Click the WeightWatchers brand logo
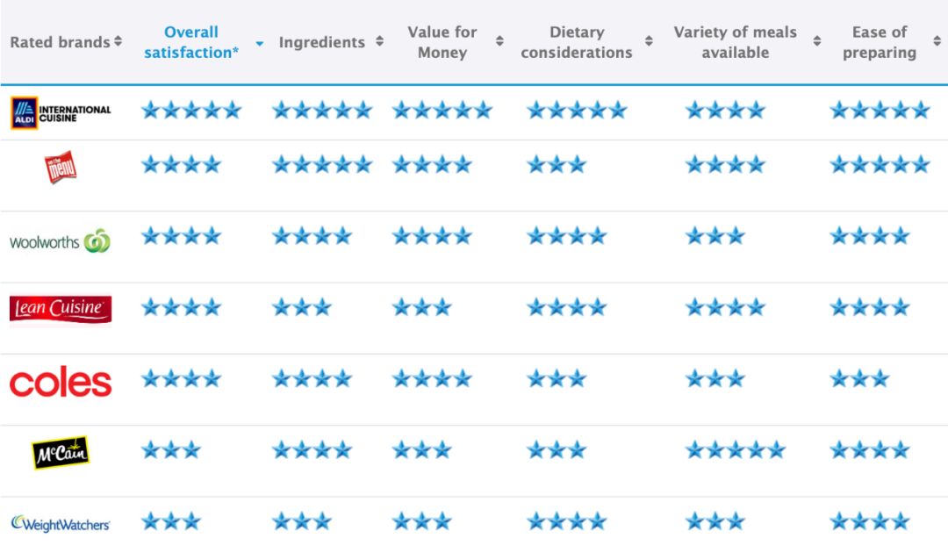Screen dimensions: 948x560 click(x=61, y=524)
